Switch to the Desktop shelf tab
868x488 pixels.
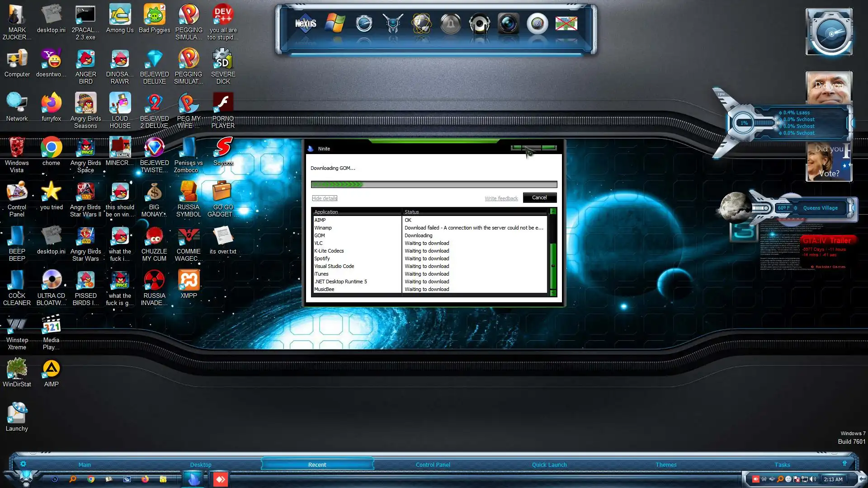click(x=201, y=465)
